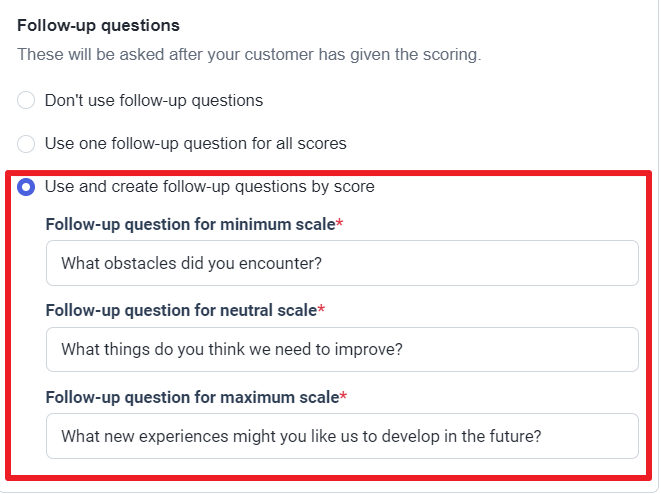Focus the neutral scale follow-up question field

342,349
